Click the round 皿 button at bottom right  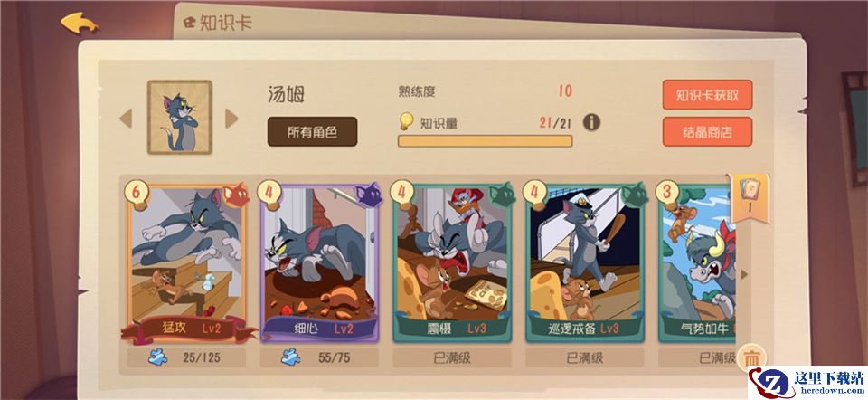751,357
